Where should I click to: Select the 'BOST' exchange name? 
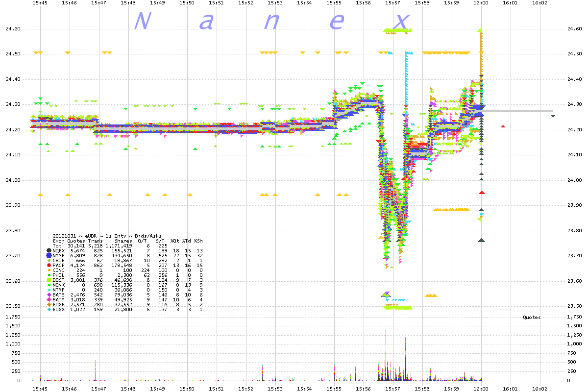pos(59,280)
